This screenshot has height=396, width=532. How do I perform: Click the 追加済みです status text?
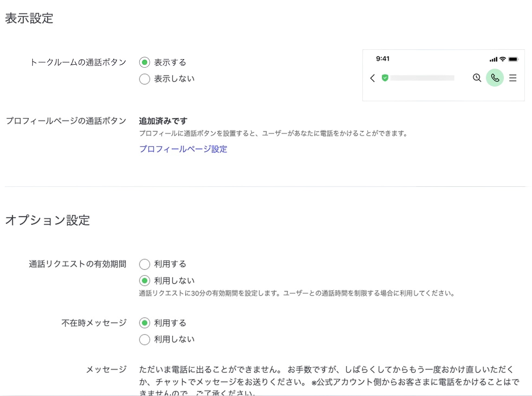pos(163,121)
